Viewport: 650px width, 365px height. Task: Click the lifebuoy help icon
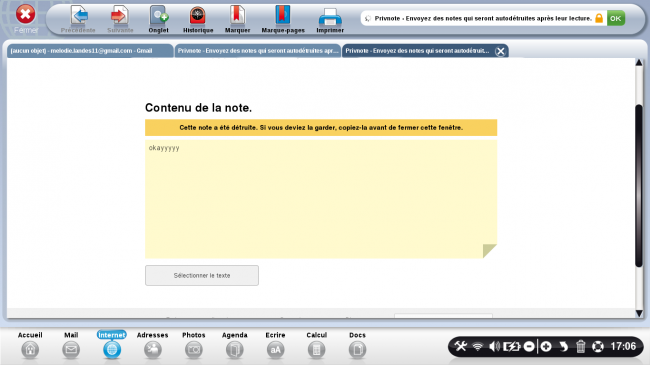click(x=598, y=346)
